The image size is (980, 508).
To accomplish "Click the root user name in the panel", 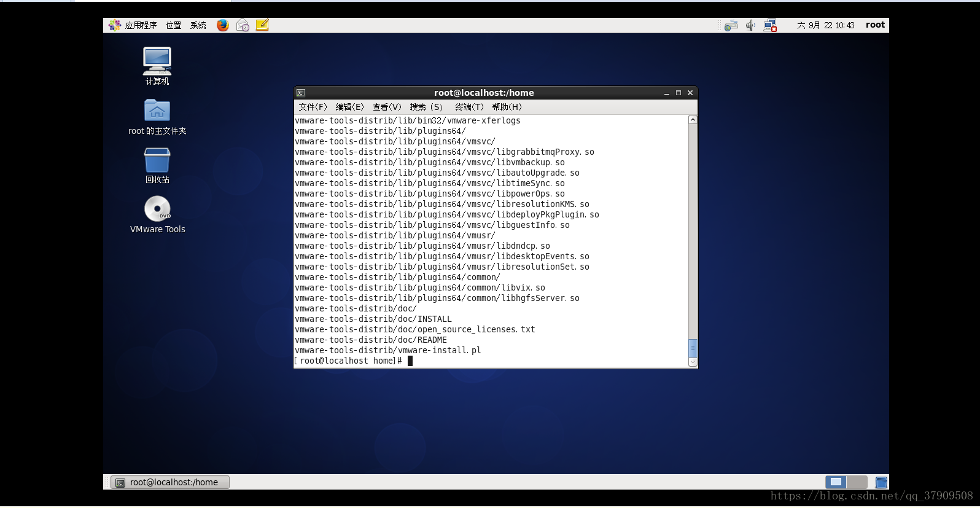I will [875, 25].
